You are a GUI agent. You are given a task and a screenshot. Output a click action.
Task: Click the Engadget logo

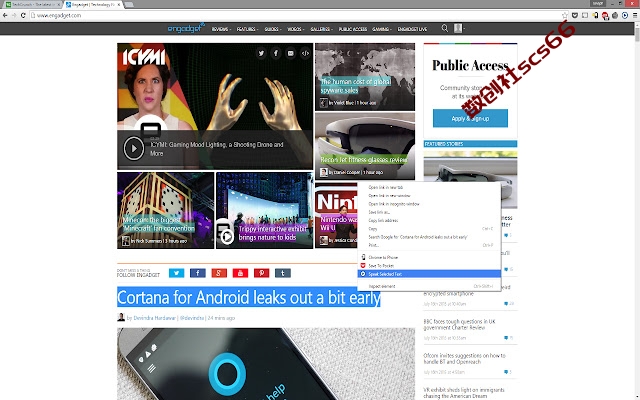[x=186, y=28]
